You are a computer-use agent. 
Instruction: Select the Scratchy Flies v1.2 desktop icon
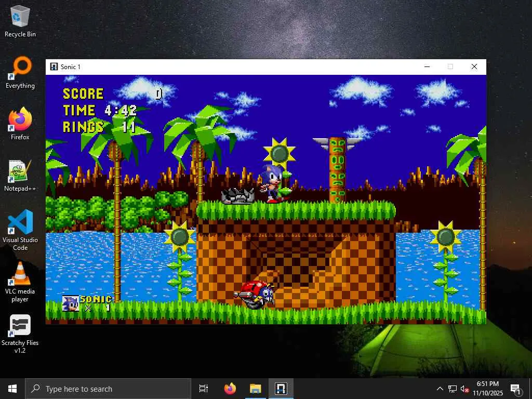pyautogui.click(x=20, y=334)
